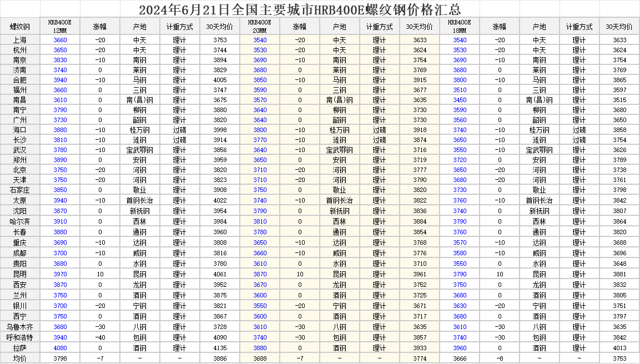This screenshot has width=640, height=364.
Task: Click the 太原 city row label
Action: coord(20,200)
